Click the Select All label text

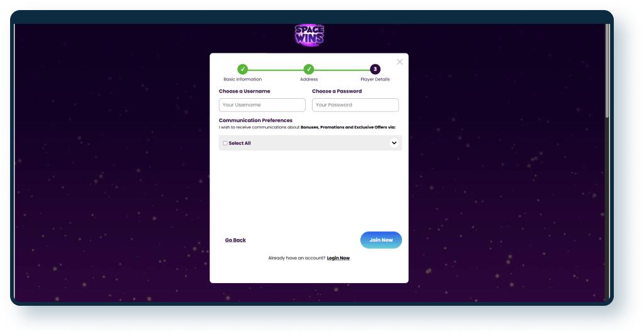tap(240, 143)
